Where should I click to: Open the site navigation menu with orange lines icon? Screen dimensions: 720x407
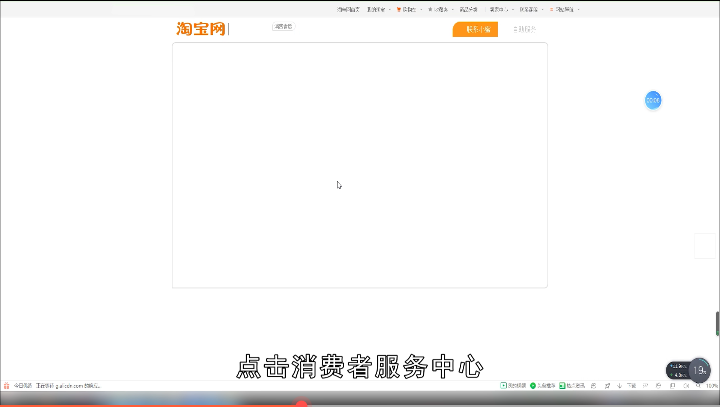click(x=564, y=9)
